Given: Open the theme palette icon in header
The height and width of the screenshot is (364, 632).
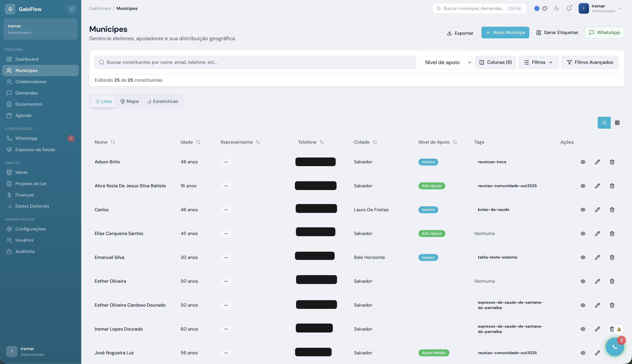Looking at the screenshot, I should point(545,9).
